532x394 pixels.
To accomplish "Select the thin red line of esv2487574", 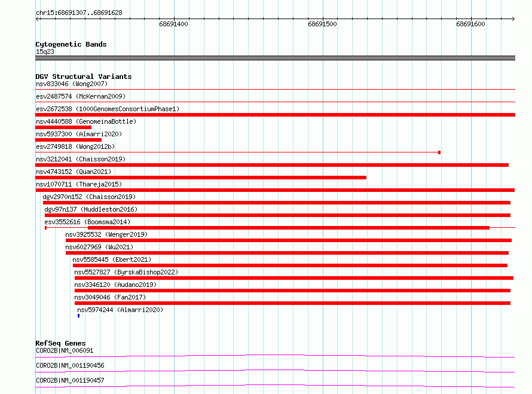I will (x=275, y=102).
